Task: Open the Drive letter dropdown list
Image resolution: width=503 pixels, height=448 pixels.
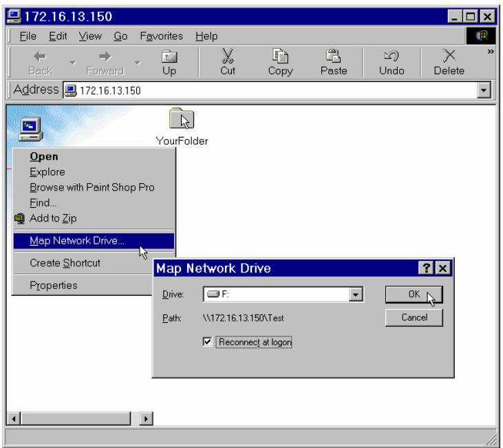Action: pos(356,294)
